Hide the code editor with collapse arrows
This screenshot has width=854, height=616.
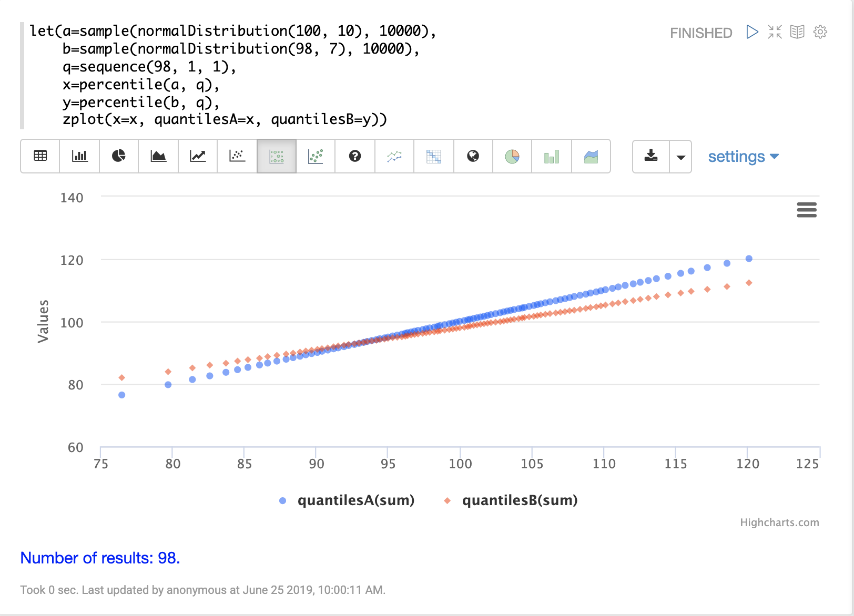click(775, 32)
